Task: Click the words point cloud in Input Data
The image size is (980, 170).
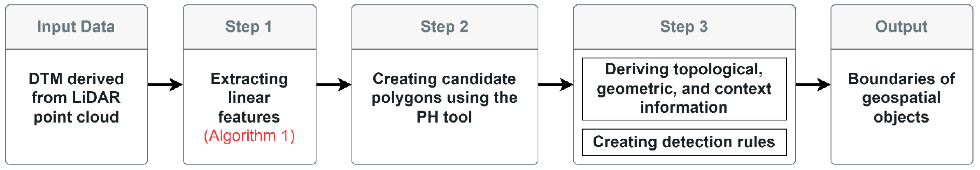Action: 76,117
